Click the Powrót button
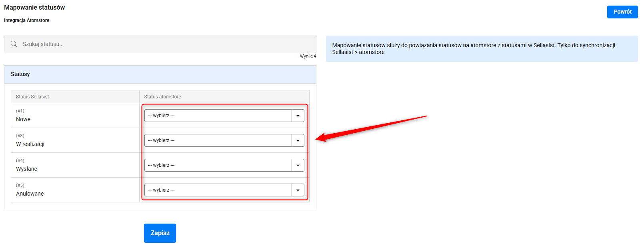The image size is (644, 248). (x=622, y=12)
